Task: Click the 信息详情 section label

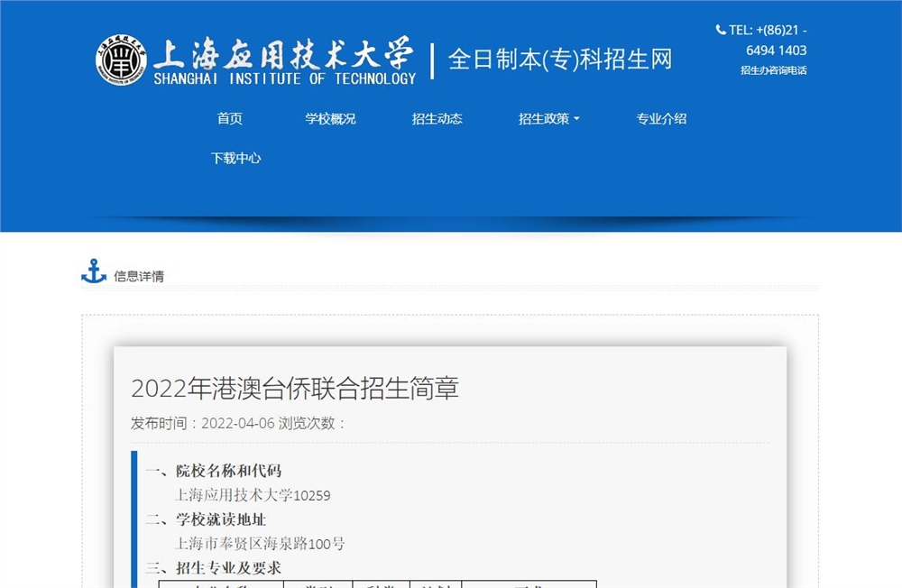Action: [x=139, y=276]
